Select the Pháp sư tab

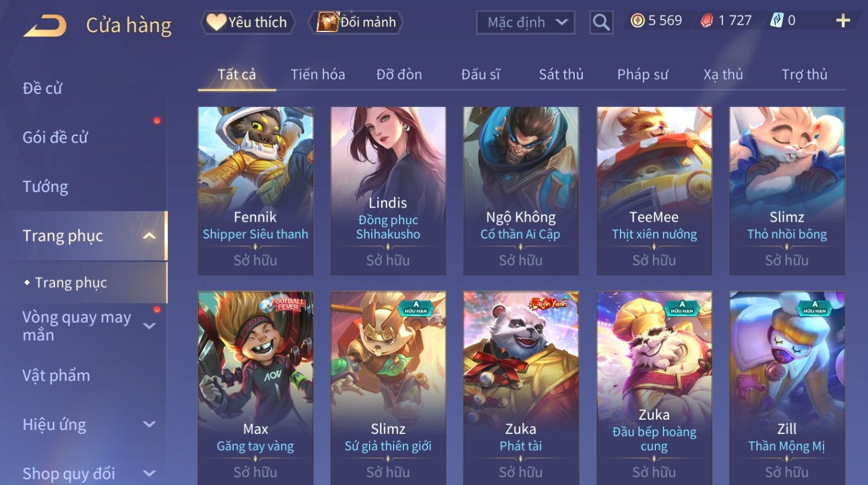pyautogui.click(x=642, y=75)
